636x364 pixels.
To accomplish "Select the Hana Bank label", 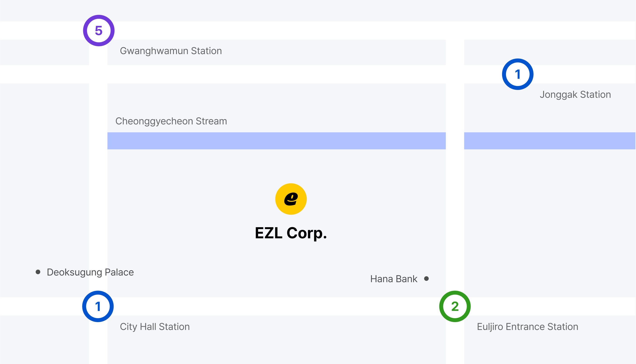I will pos(394,279).
